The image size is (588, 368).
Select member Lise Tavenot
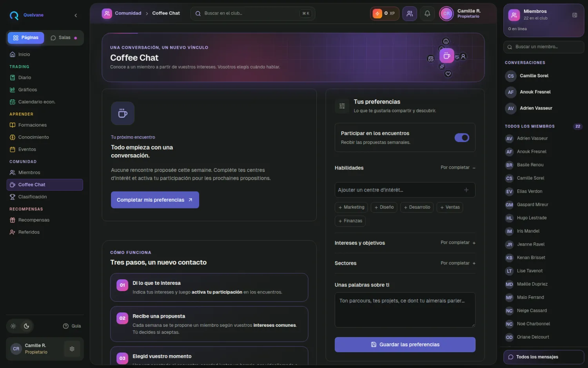[x=544, y=271]
